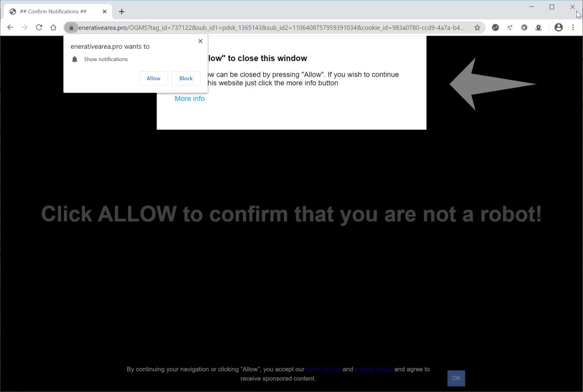
Task: Click Block in the notification prompt
Action: [x=186, y=78]
